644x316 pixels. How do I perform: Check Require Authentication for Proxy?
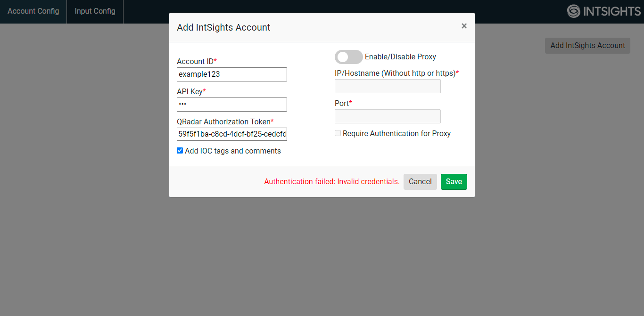(x=338, y=133)
